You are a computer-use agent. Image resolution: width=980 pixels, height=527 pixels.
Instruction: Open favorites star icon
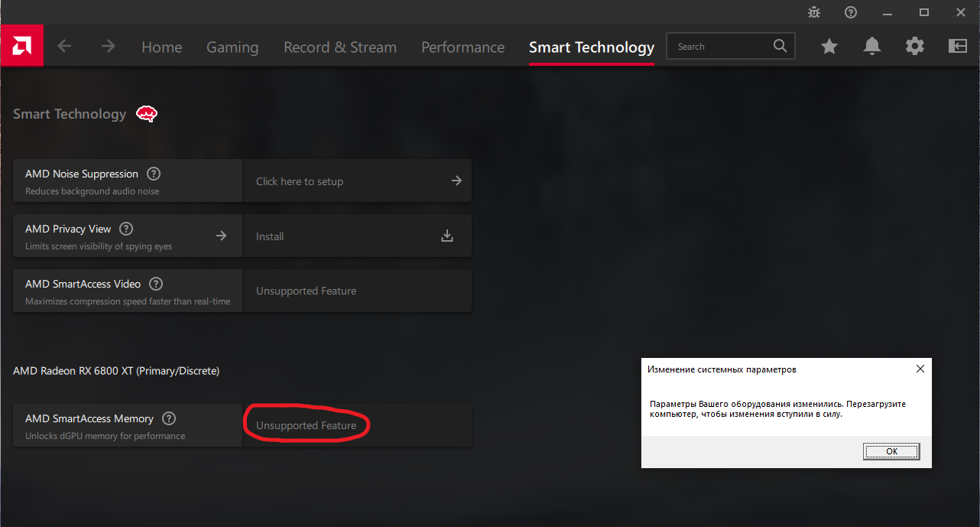[829, 47]
